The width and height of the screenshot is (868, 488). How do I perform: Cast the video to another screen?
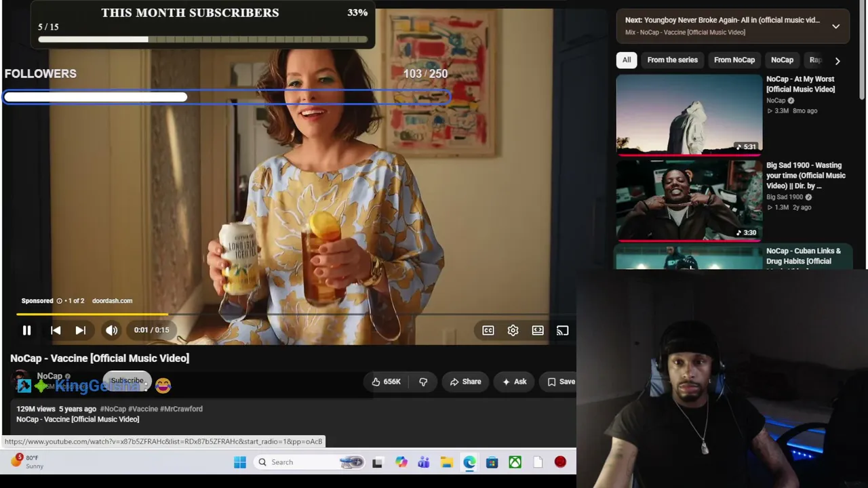pyautogui.click(x=562, y=330)
